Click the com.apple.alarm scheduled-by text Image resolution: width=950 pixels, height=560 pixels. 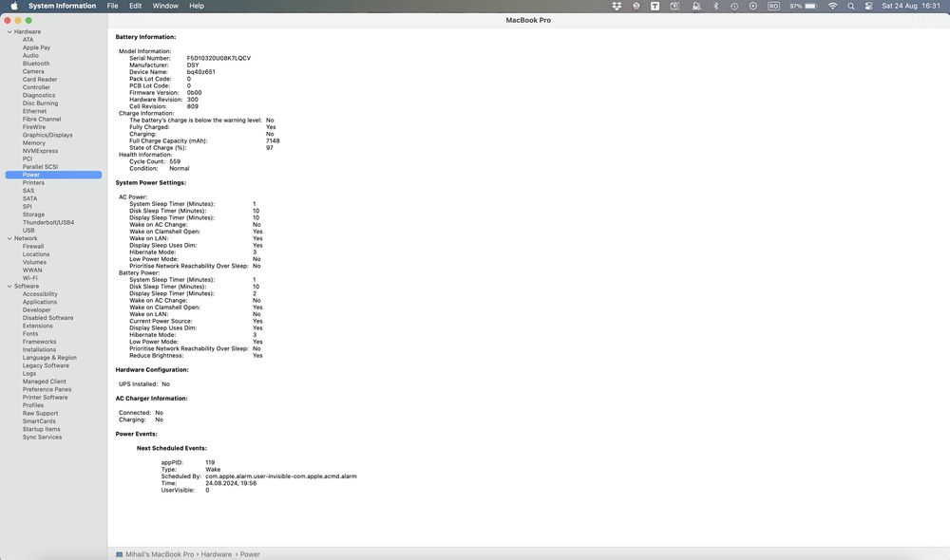pyautogui.click(x=281, y=476)
